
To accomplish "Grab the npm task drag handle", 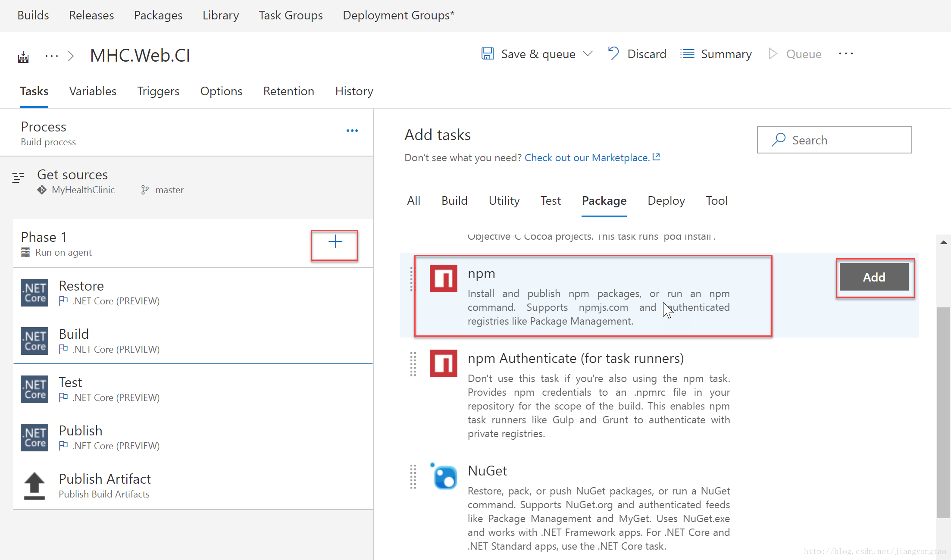I will coord(413,279).
